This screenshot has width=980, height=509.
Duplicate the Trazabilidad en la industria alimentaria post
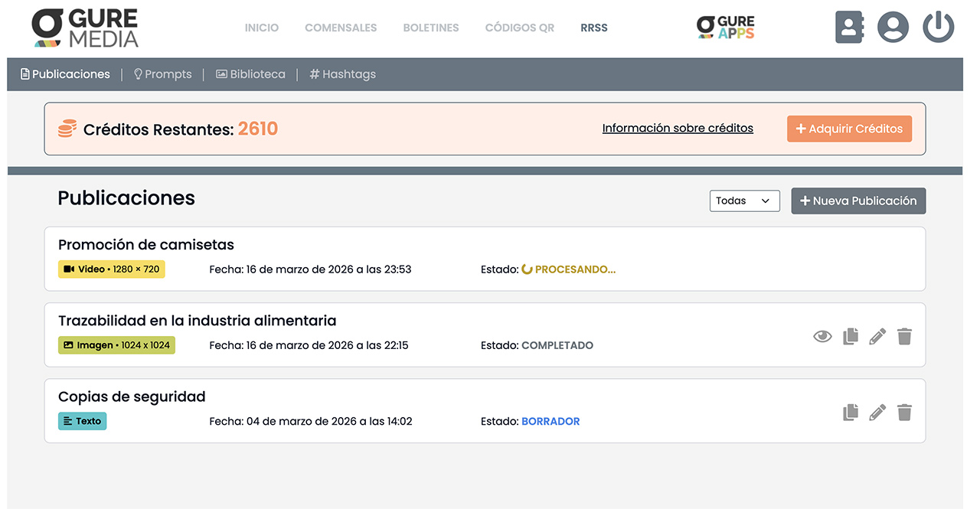850,336
